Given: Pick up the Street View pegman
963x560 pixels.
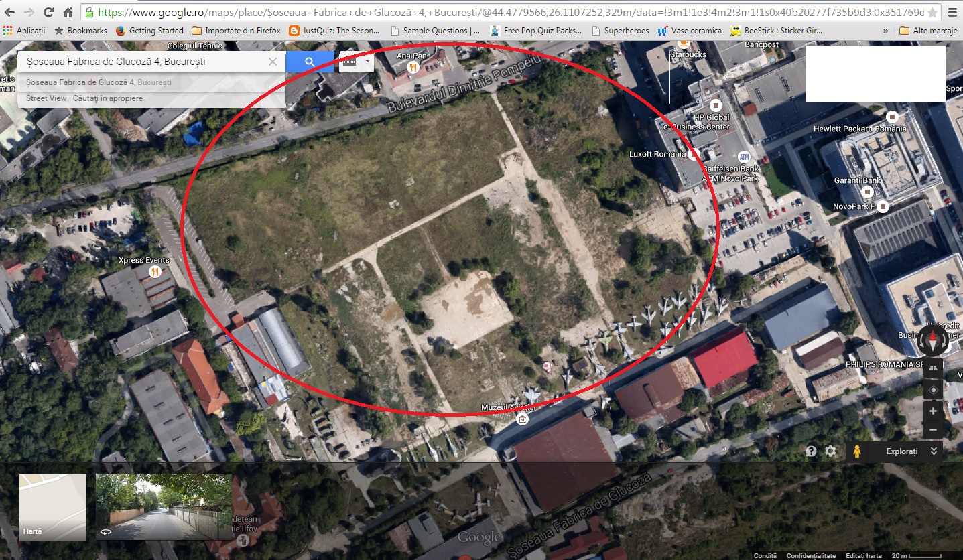Looking at the screenshot, I should coord(856,451).
